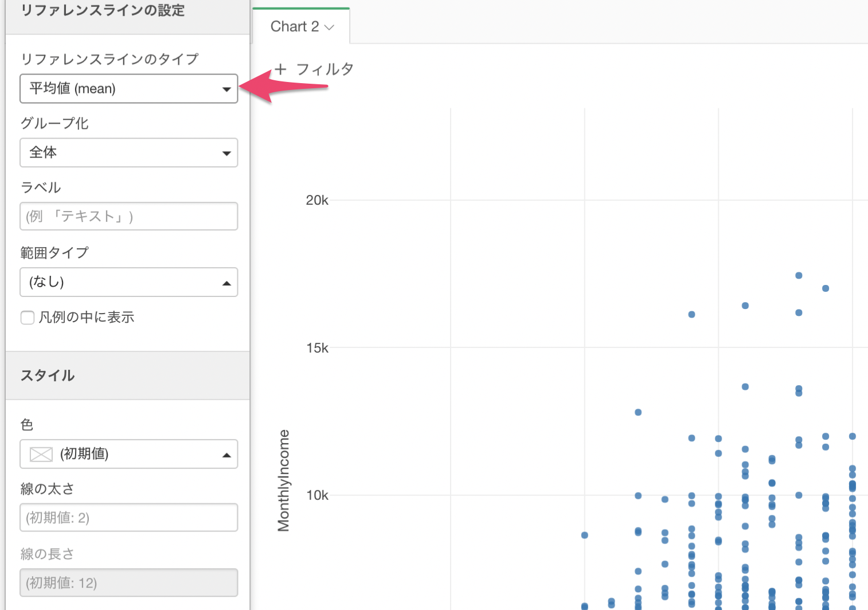Click the plus icon to add filter

(280, 69)
